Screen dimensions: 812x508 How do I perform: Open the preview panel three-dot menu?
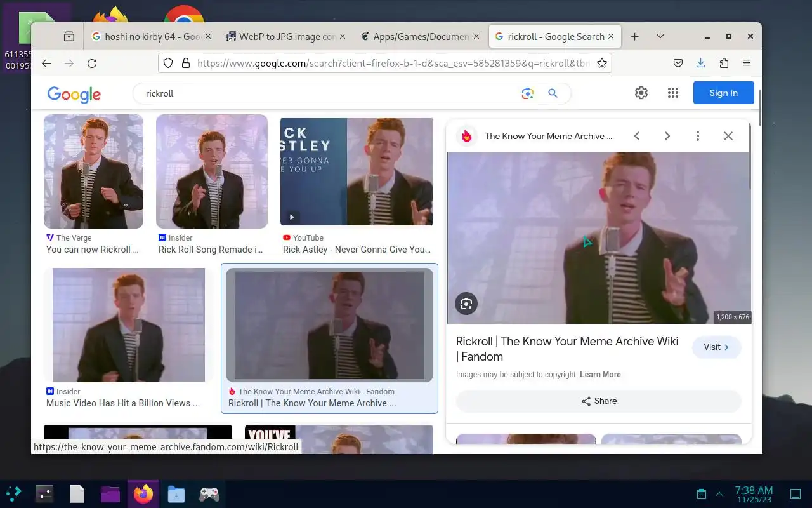tap(698, 136)
